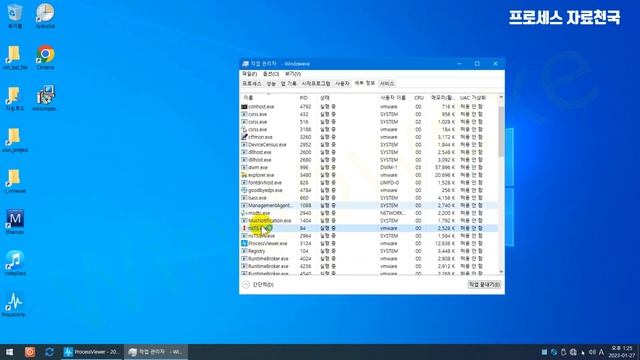Click the orange taskbar icon next to Start
This screenshot has width=640, height=360.
[x=30, y=352]
